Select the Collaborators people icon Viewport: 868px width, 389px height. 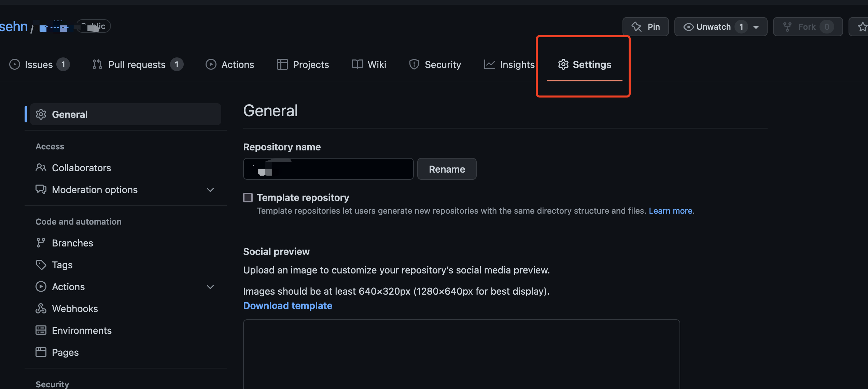point(41,167)
